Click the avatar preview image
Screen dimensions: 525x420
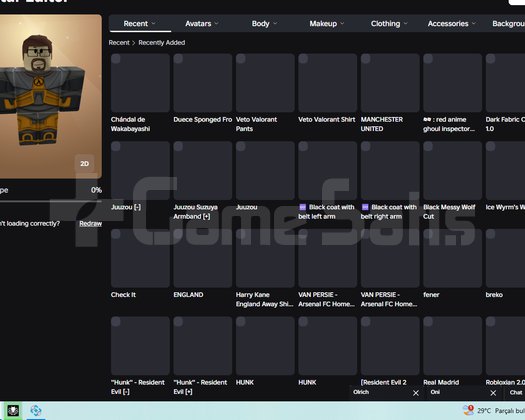(50, 96)
